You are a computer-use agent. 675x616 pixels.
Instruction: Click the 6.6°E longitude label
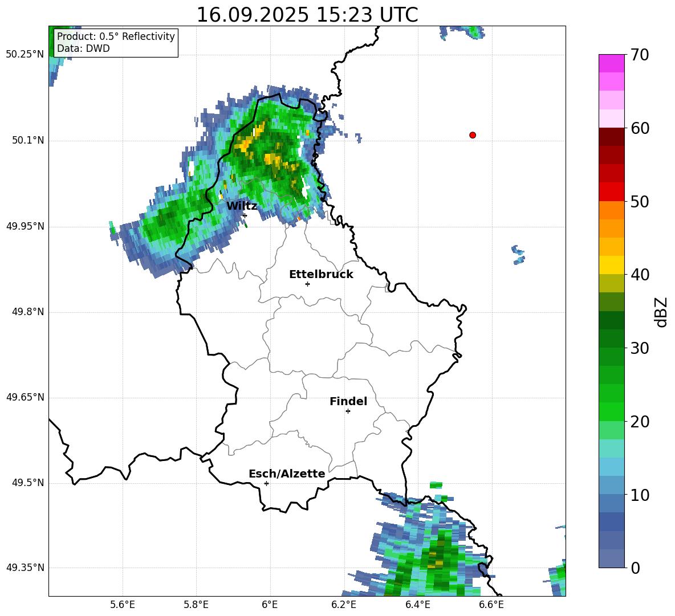click(x=491, y=605)
